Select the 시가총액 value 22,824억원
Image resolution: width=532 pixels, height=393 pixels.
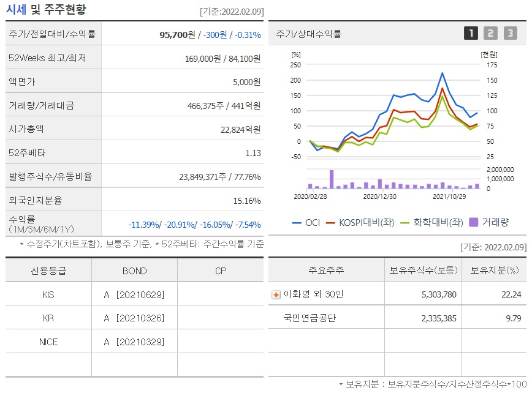[x=240, y=130]
